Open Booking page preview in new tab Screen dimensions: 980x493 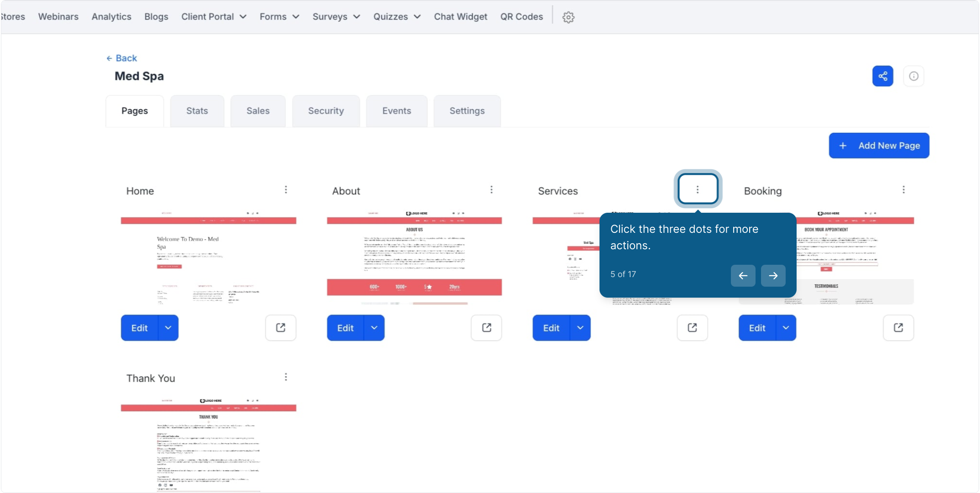coord(898,328)
